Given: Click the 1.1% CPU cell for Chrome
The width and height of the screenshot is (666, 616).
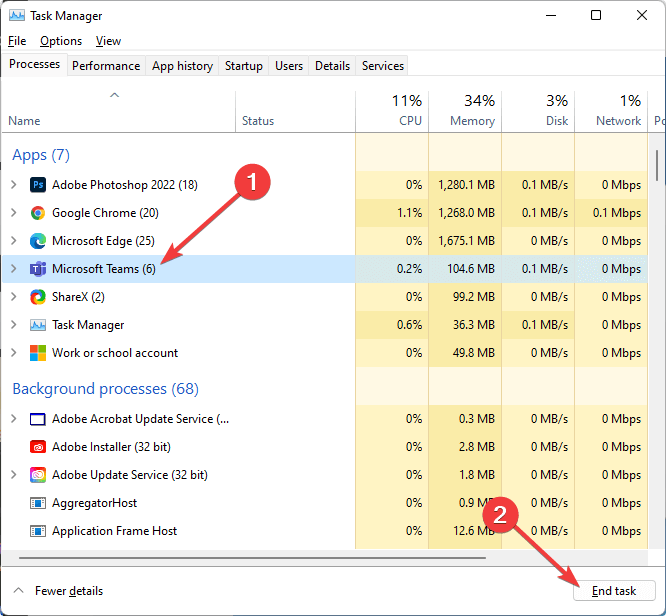Looking at the screenshot, I should [x=392, y=213].
